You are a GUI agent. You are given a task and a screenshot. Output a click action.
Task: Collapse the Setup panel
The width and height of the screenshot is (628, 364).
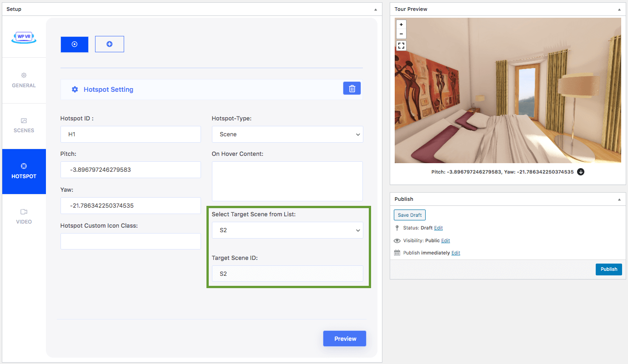(376, 10)
